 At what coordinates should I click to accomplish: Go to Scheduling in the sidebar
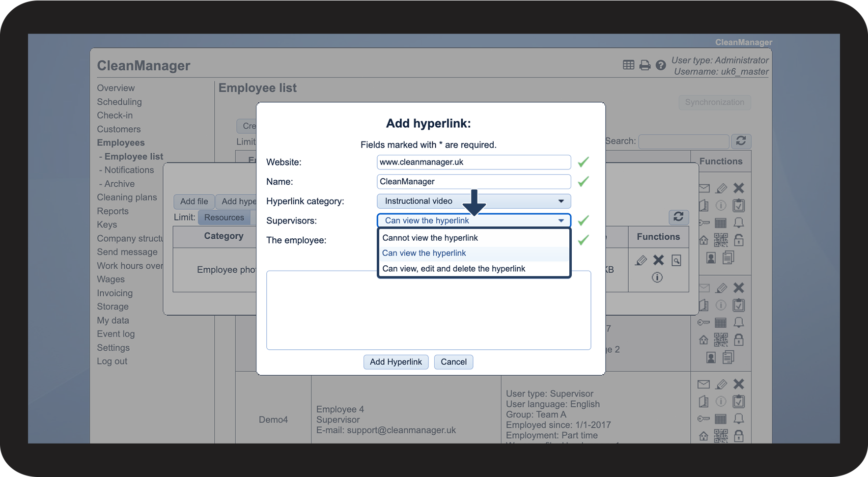click(119, 102)
